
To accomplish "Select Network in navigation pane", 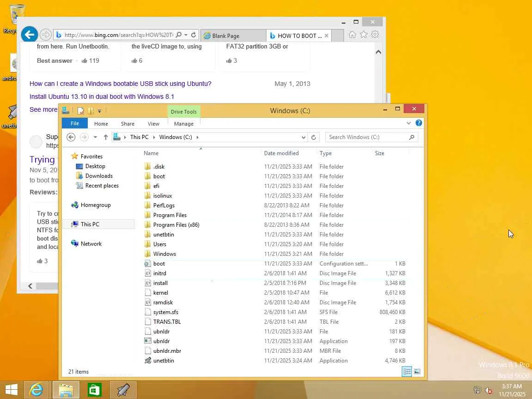I will 91,244.
